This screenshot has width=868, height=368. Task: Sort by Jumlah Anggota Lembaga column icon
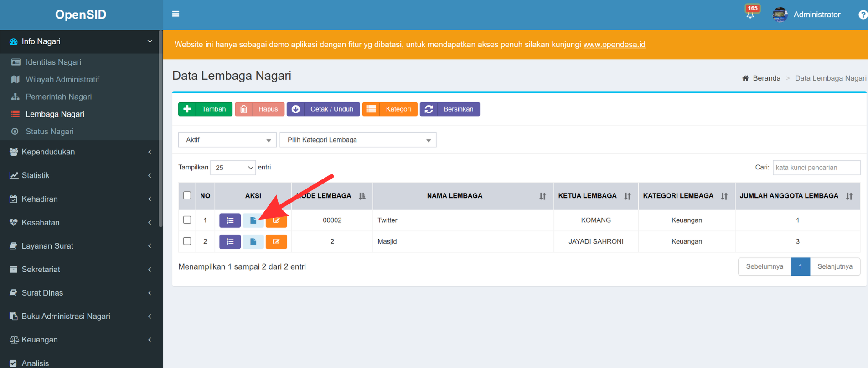pos(849,196)
